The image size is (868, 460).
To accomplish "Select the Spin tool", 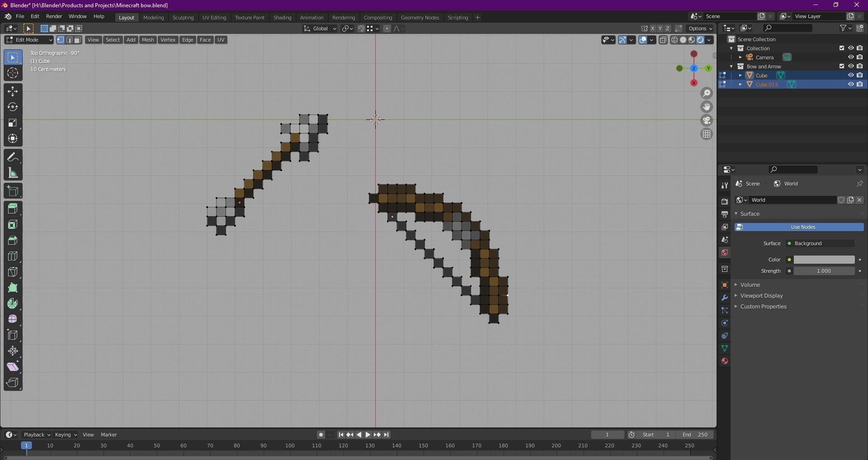I will (13, 304).
